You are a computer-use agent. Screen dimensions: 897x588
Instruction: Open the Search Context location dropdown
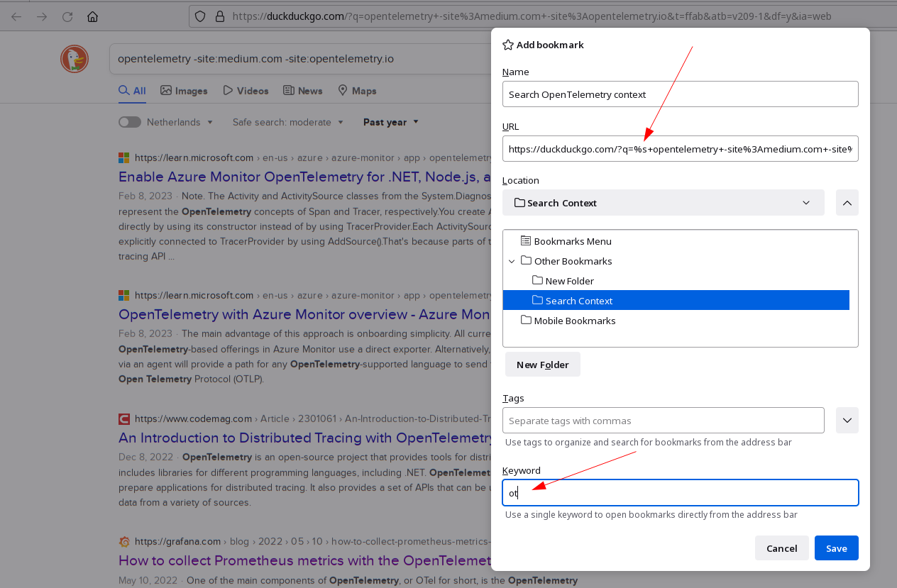point(664,203)
